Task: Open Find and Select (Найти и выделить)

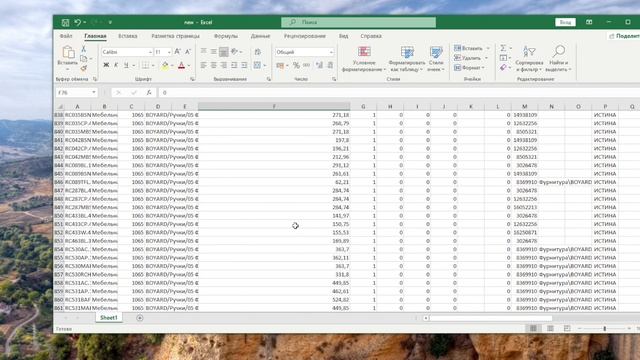Action: (x=559, y=59)
